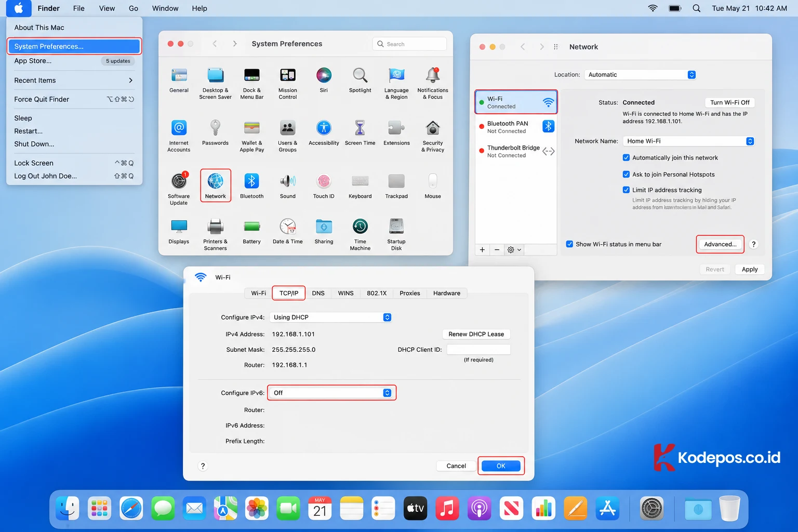Open the Go menu in menu bar
Screen dimensions: 798x532
[x=134, y=8]
